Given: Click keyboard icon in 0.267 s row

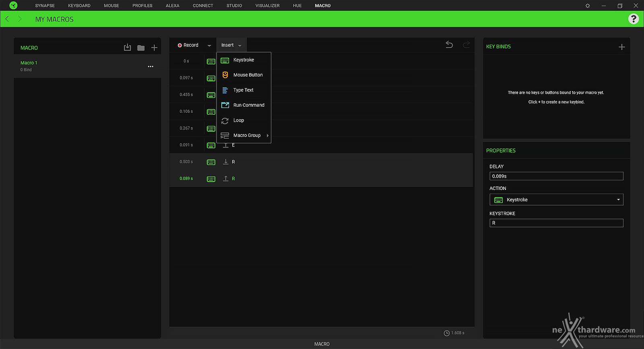Looking at the screenshot, I should (x=211, y=128).
